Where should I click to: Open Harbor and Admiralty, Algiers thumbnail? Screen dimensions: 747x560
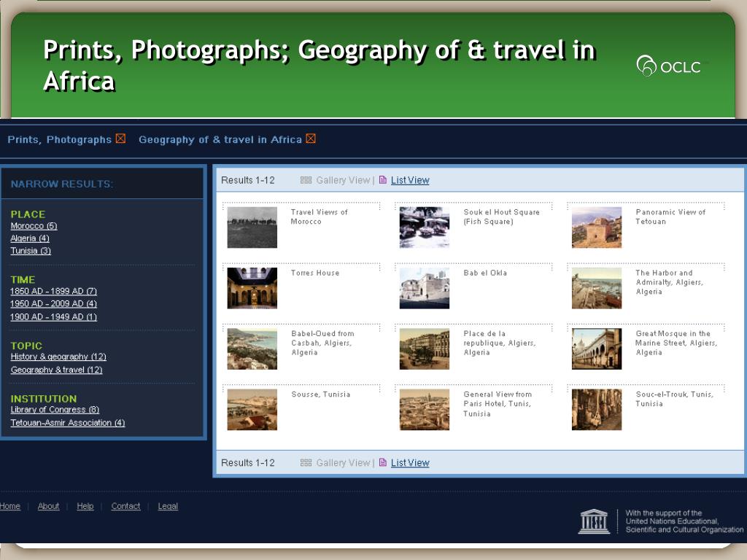(597, 288)
